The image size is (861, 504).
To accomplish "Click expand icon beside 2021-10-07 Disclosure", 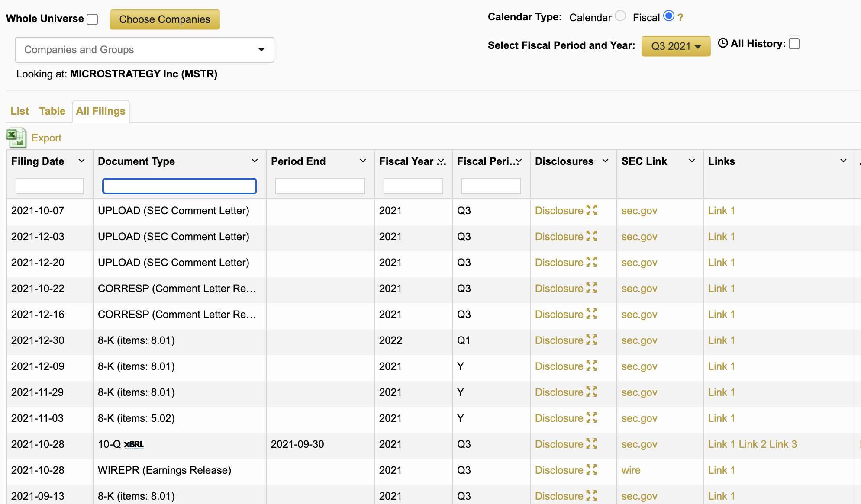I will 592,210.
